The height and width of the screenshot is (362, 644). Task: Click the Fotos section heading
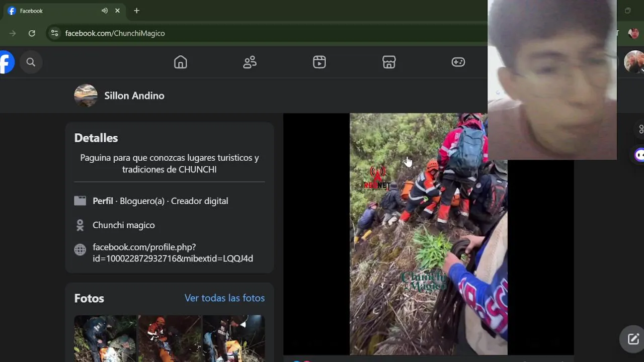point(89,298)
